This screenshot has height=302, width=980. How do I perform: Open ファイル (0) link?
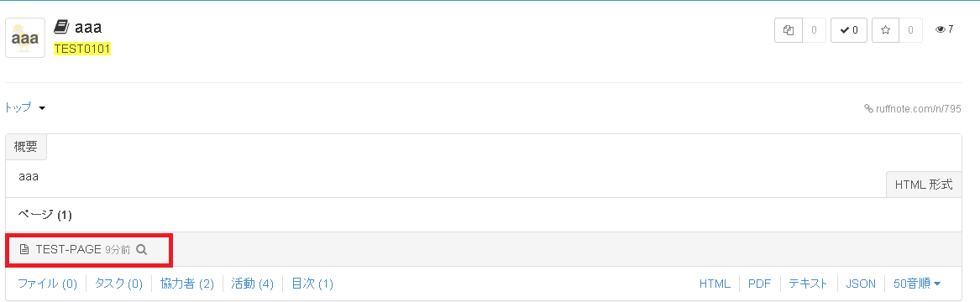tap(47, 284)
